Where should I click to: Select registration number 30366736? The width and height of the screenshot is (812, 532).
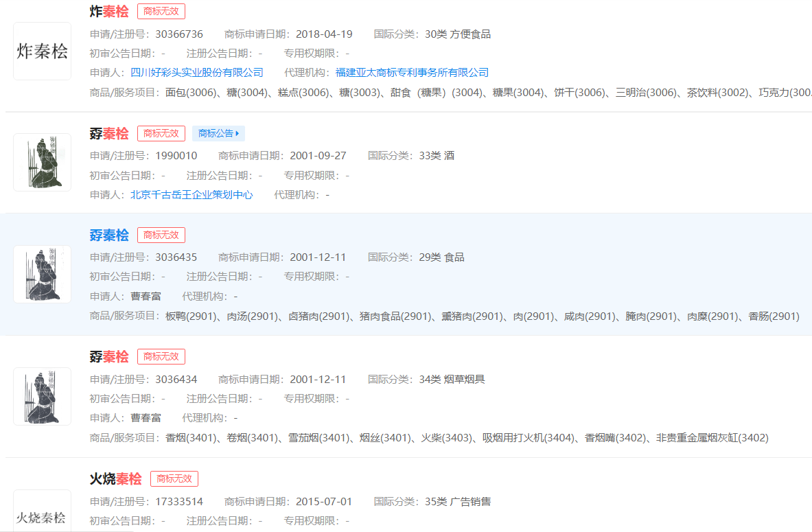[x=179, y=34]
